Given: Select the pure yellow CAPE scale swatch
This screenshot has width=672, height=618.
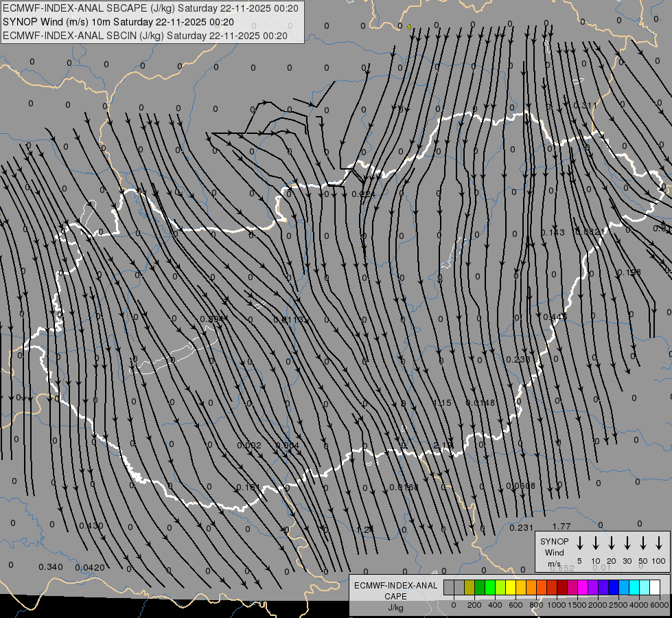Looking at the screenshot, I should pos(511,587).
